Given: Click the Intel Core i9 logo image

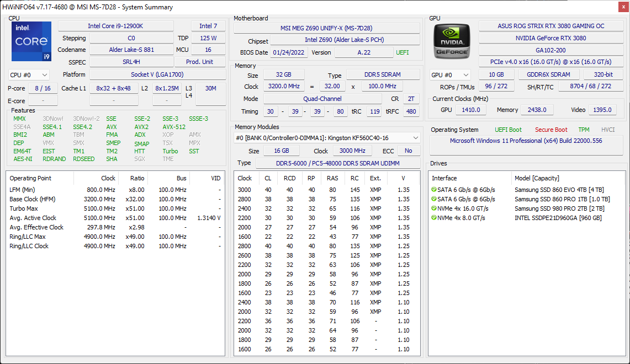Looking at the screenshot, I should point(31,41).
